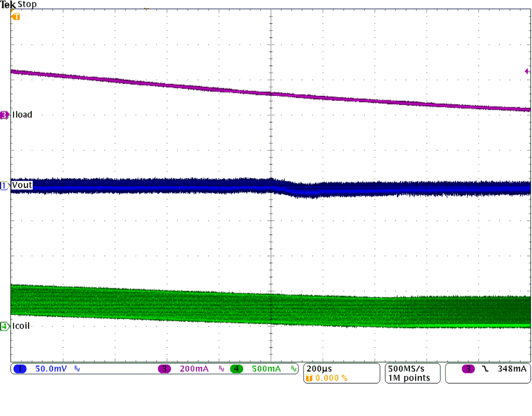Screen dimensions: 532x416
Task: Click the Bw bandwidth-limit icon next to 50.0mV
Action: coord(77,369)
